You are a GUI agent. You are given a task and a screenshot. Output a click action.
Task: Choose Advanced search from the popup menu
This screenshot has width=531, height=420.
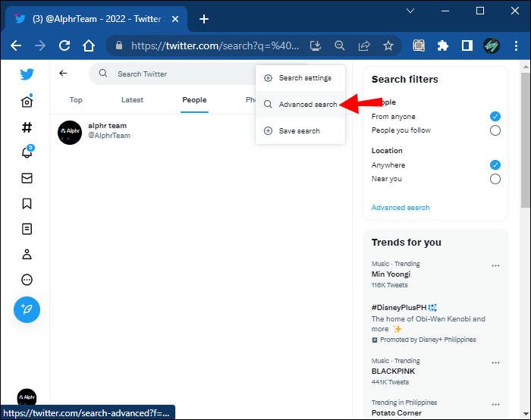(x=307, y=105)
